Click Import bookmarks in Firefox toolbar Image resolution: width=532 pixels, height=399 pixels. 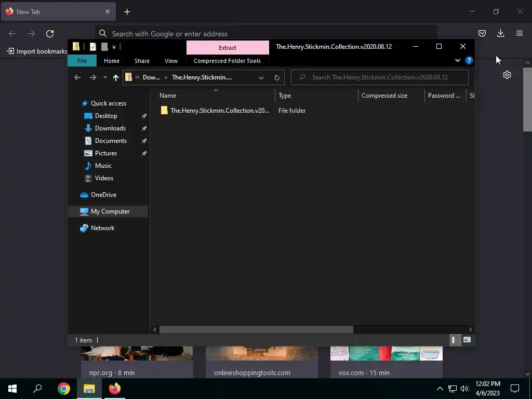tap(37, 51)
